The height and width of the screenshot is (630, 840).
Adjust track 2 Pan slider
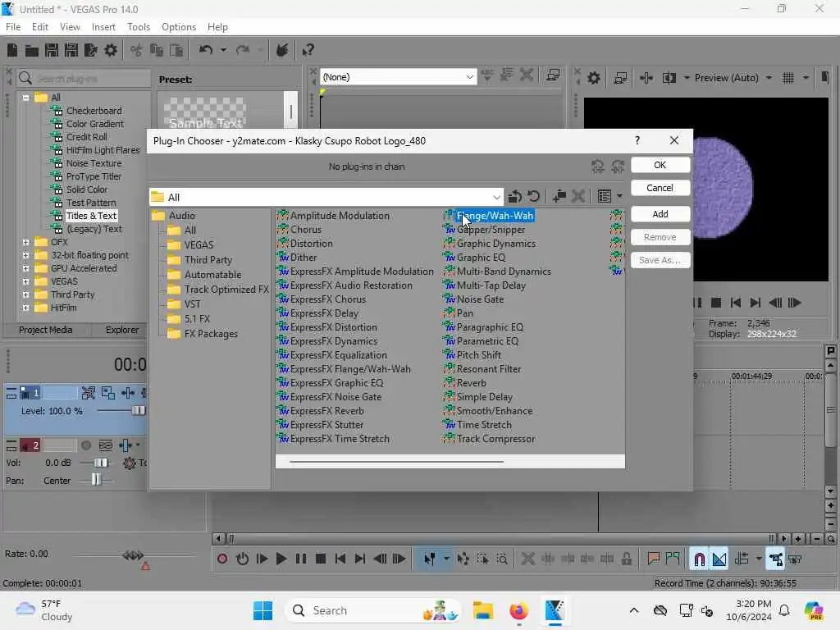[x=96, y=480]
